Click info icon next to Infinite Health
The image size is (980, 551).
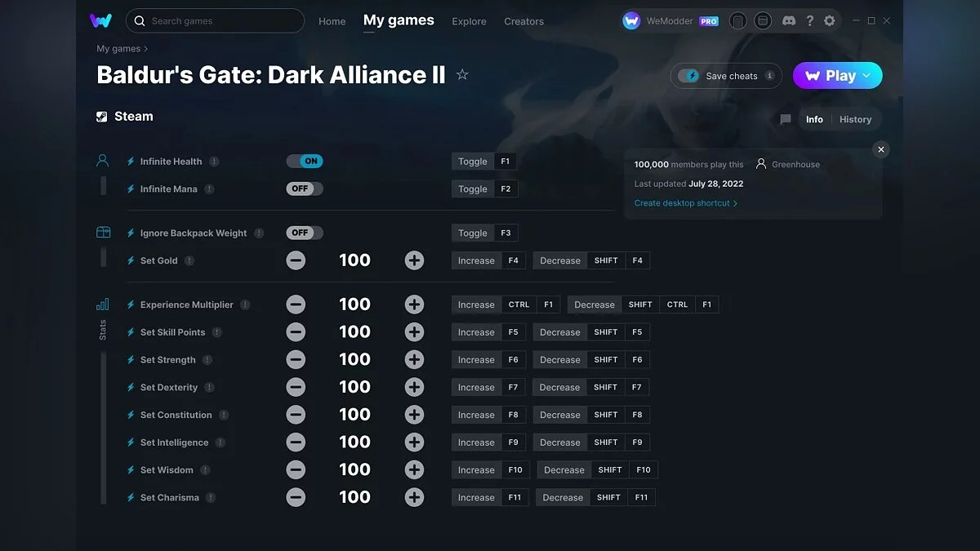pos(214,162)
